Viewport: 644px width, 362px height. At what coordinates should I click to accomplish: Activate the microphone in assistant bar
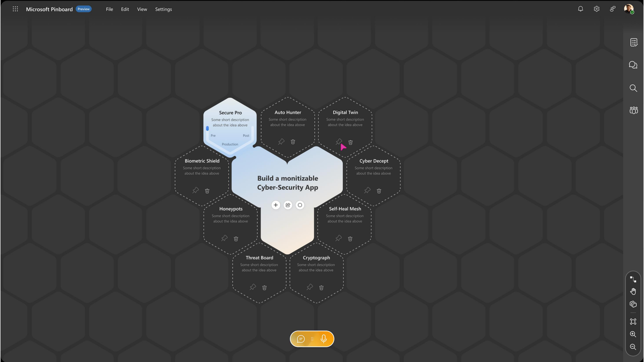coord(324,339)
